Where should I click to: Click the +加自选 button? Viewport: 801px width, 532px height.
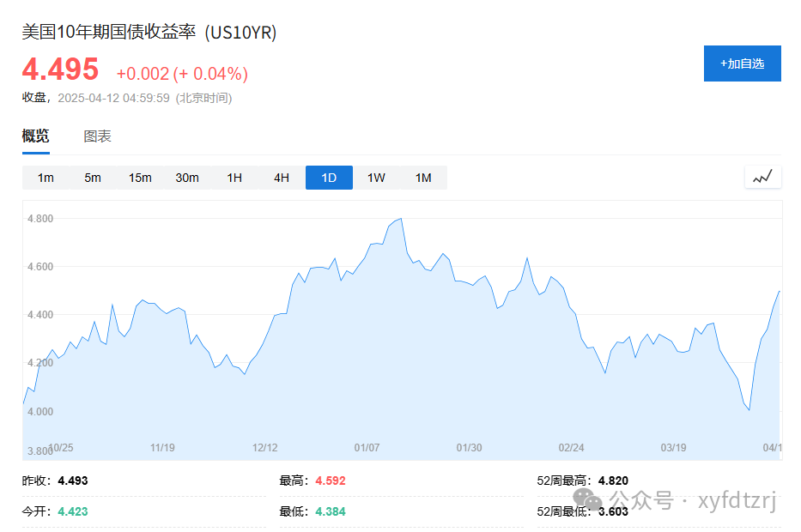(742, 63)
